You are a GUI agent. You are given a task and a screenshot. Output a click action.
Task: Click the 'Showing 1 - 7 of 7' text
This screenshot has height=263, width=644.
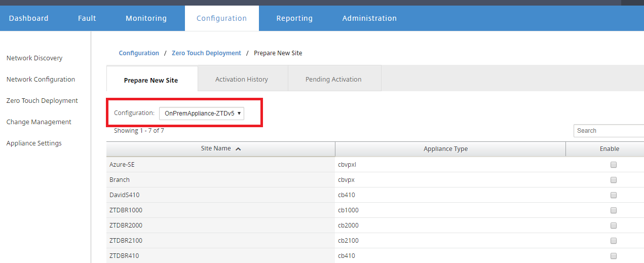pyautogui.click(x=139, y=131)
